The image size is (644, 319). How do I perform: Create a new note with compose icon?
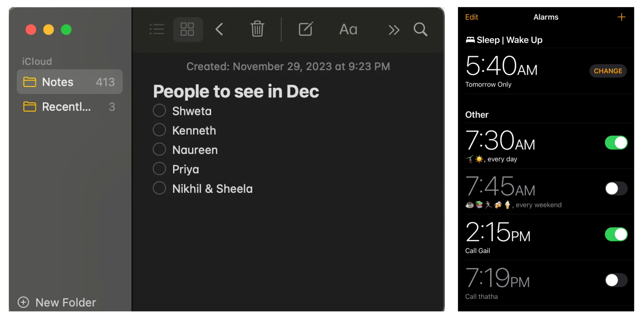[306, 29]
